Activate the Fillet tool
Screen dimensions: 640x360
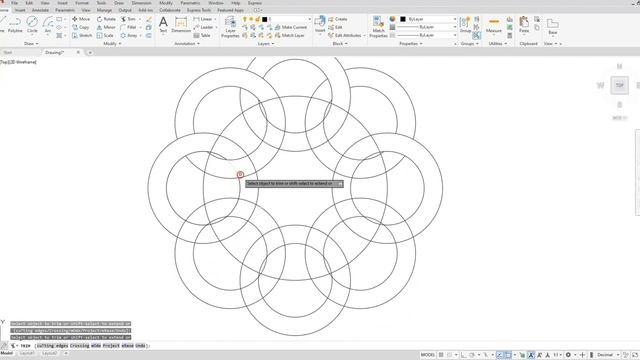coord(128,27)
